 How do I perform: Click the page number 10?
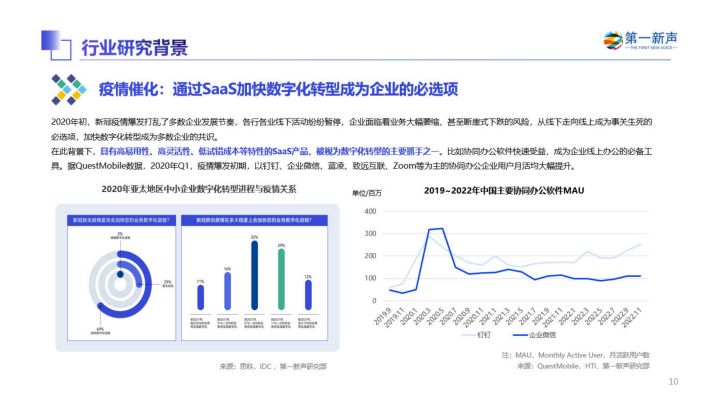673,382
